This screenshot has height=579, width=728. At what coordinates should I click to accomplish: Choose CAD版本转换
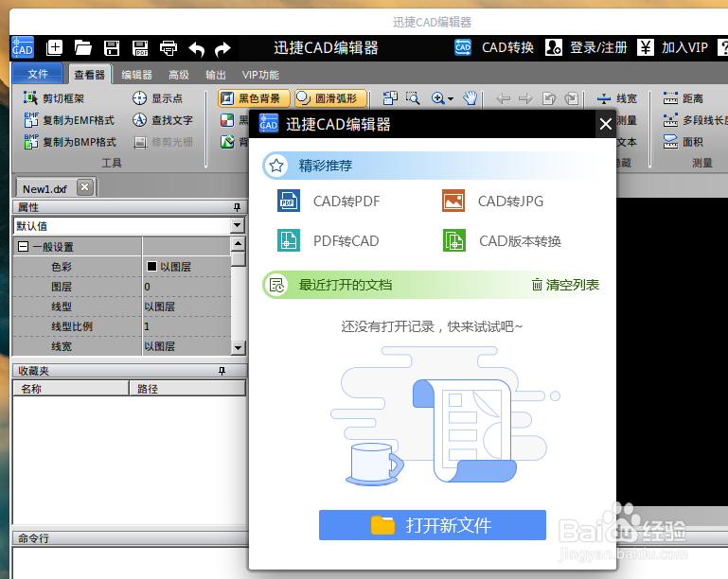tap(502, 241)
